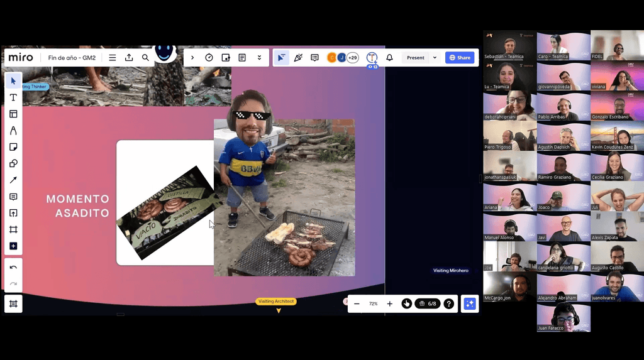
Task: Click board title Fin de año - GM2
Action: pos(72,57)
